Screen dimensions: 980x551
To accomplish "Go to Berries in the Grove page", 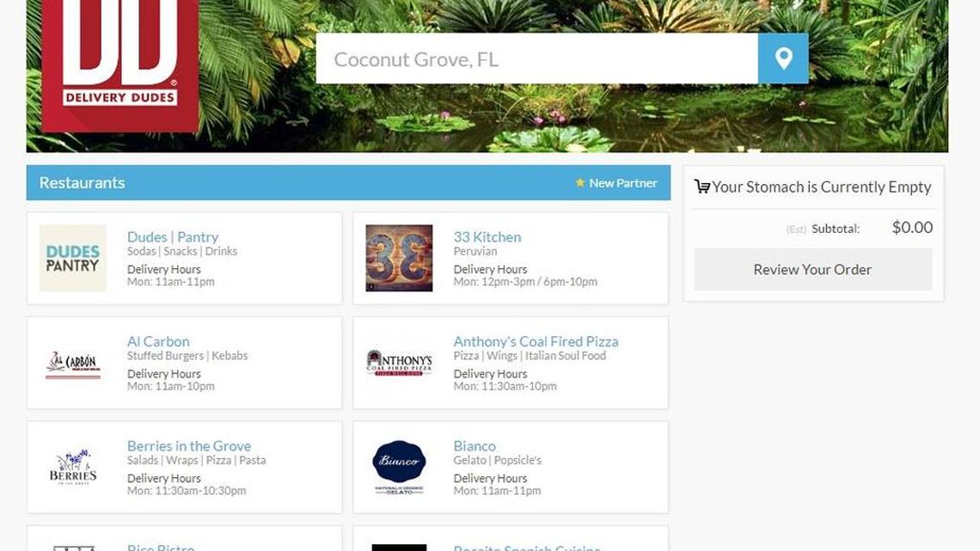I will pyautogui.click(x=189, y=445).
